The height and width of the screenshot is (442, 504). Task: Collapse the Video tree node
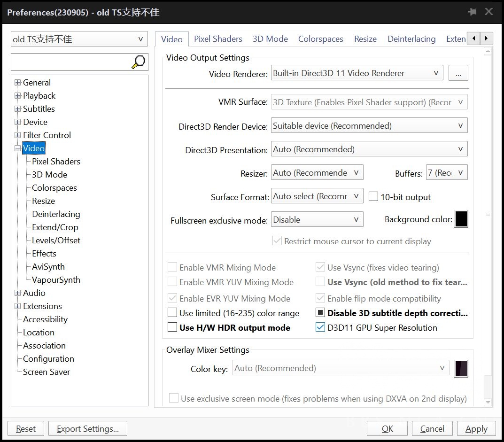click(x=18, y=148)
